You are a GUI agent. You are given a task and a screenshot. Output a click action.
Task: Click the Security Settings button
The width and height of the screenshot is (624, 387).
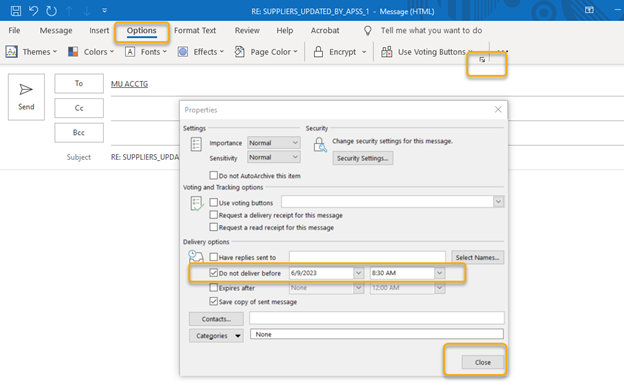tap(363, 158)
